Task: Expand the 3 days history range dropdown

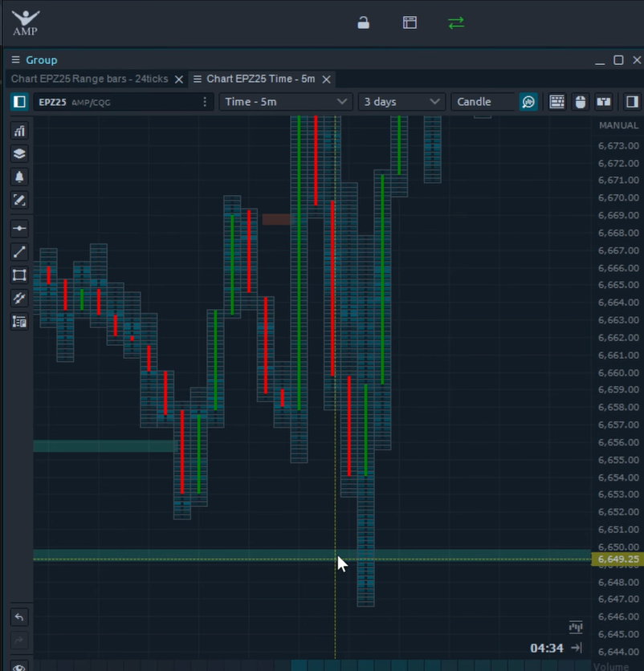Action: (401, 102)
